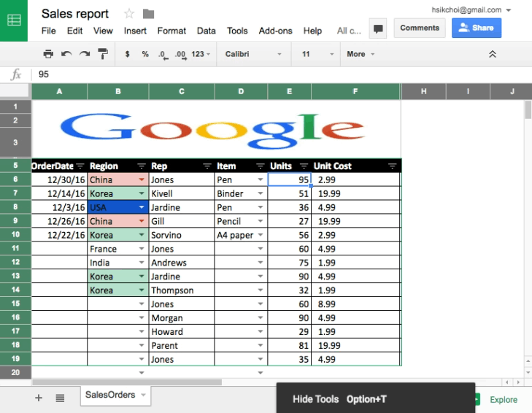The height and width of the screenshot is (413, 532).
Task: Click the print icon
Action: [48, 54]
